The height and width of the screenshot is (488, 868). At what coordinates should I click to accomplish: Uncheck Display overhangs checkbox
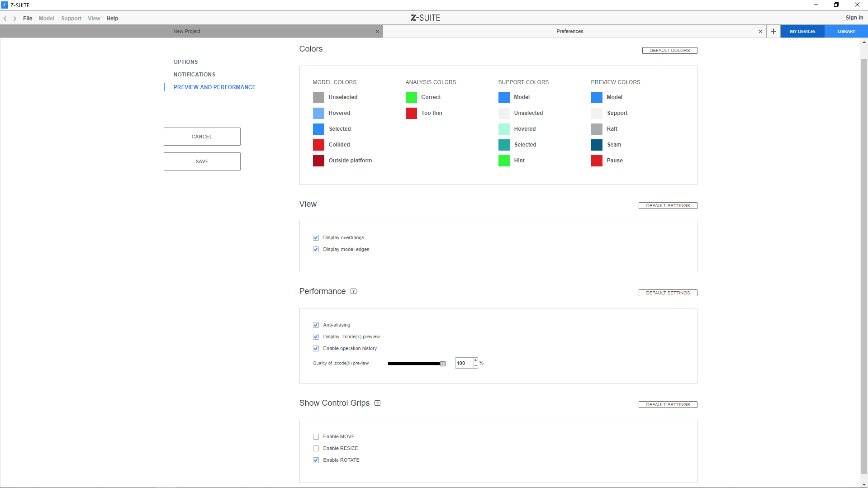tap(316, 237)
